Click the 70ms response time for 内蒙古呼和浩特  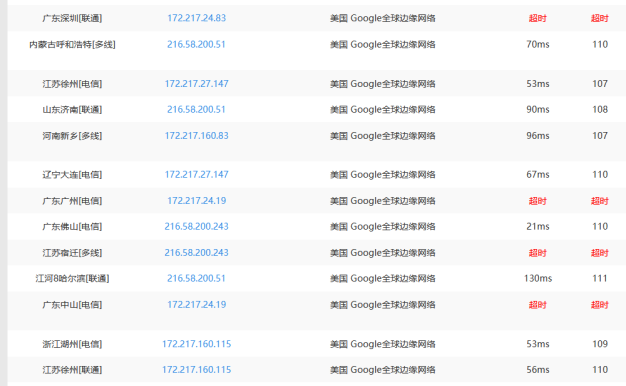[538, 44]
